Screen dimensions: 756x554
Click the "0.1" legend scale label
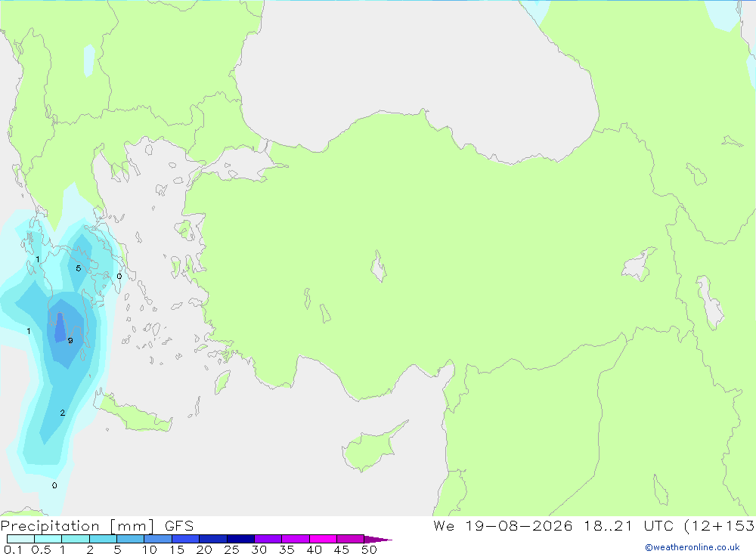13,549
